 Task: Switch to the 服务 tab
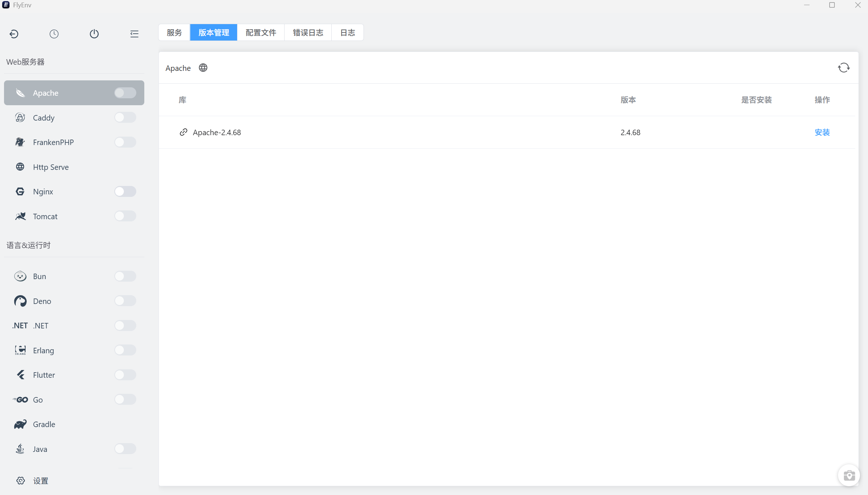(x=174, y=33)
